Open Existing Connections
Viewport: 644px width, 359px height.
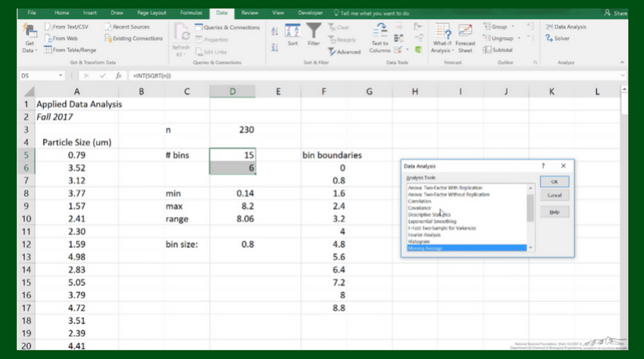[134, 39]
